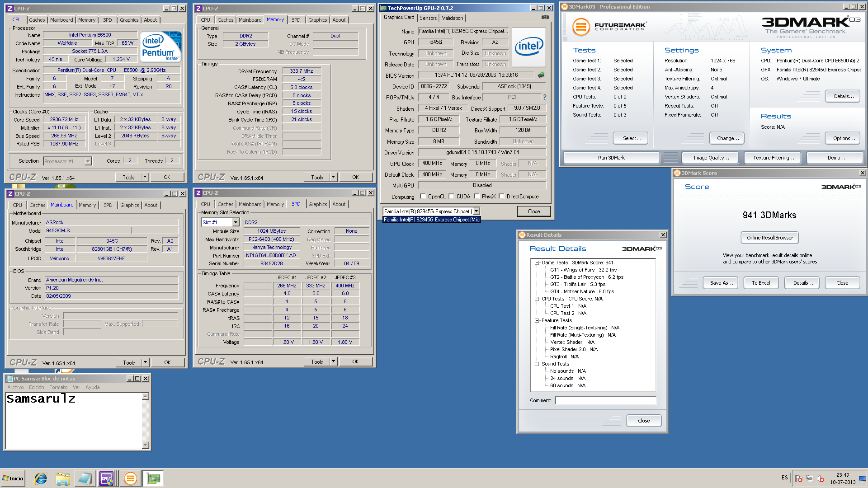This screenshot has height=488, width=868.
Task: Click the To Excel button
Action: (761, 283)
